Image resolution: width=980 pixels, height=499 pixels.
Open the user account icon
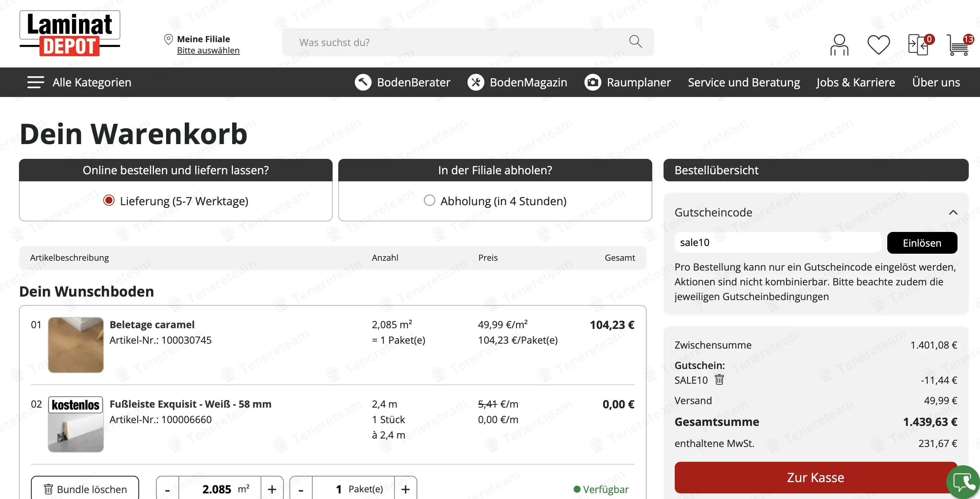[x=839, y=45]
